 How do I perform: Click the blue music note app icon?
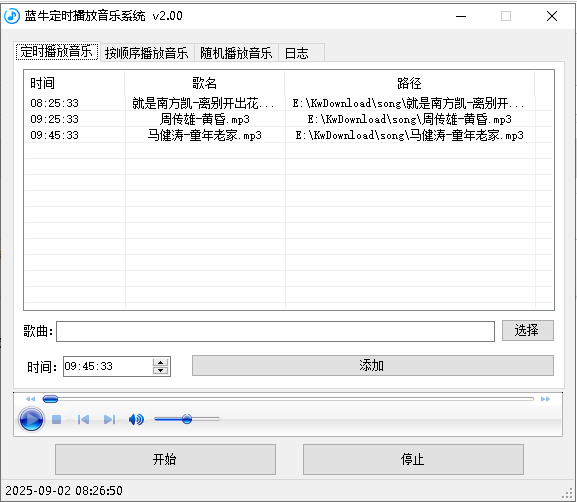tap(12, 16)
